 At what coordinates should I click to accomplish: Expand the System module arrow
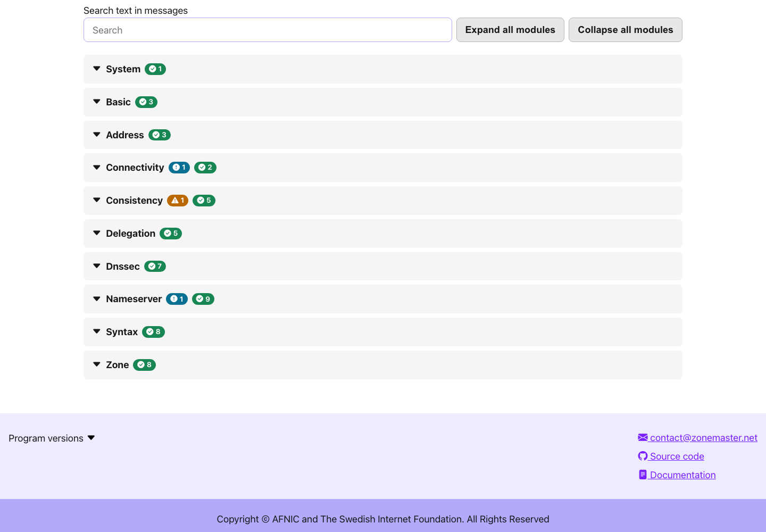click(x=97, y=69)
